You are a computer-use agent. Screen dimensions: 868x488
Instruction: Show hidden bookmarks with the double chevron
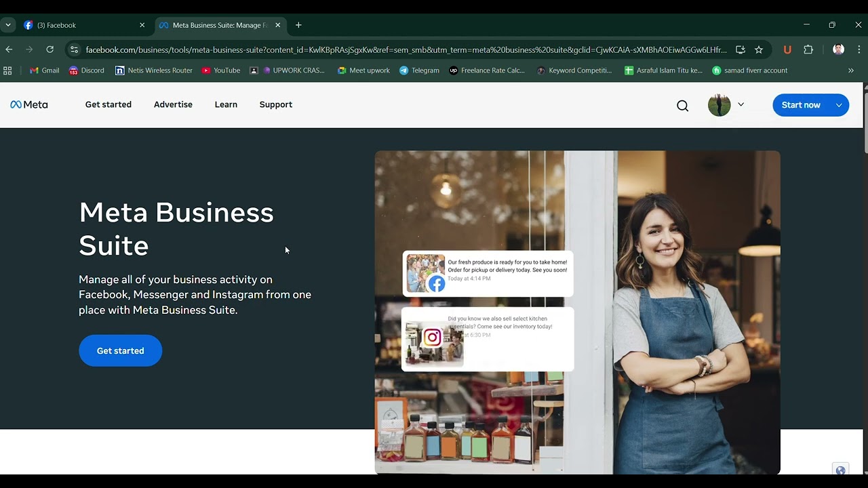tap(851, 70)
